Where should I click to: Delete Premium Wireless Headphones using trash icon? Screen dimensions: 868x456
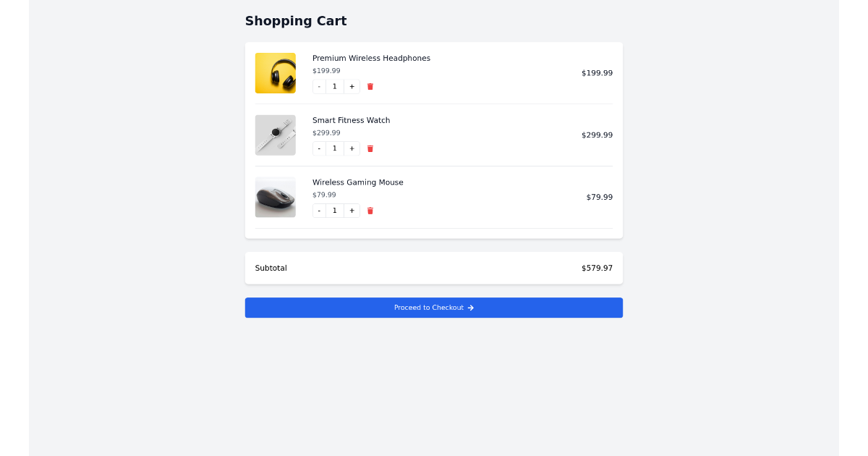click(370, 86)
